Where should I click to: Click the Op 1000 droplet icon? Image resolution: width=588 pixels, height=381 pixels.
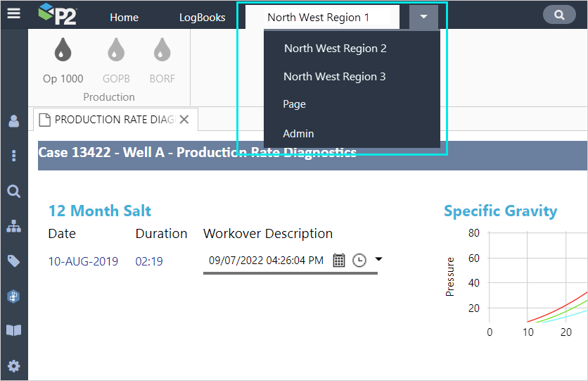pos(63,50)
